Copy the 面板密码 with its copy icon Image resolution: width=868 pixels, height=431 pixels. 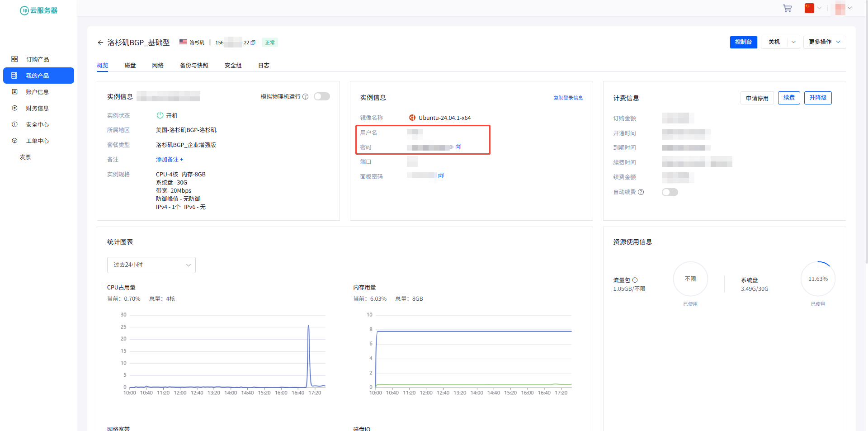(441, 175)
